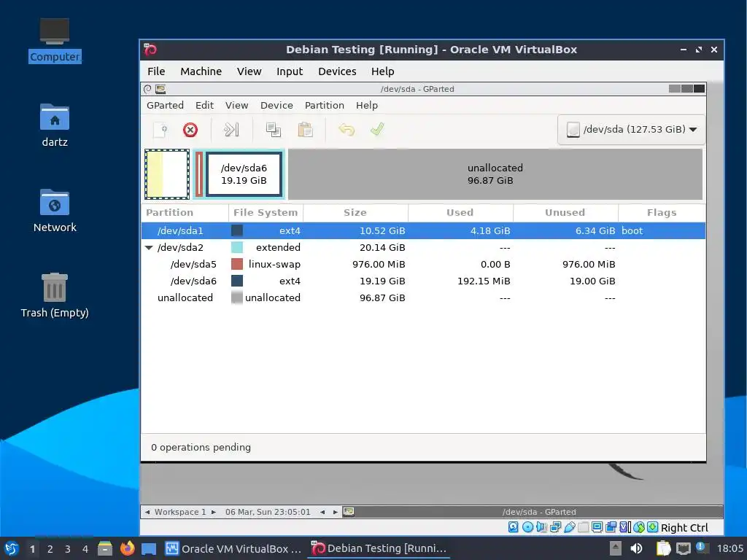Image resolution: width=747 pixels, height=560 pixels.
Task: Open the Partition menu in GParted
Action: pos(324,105)
